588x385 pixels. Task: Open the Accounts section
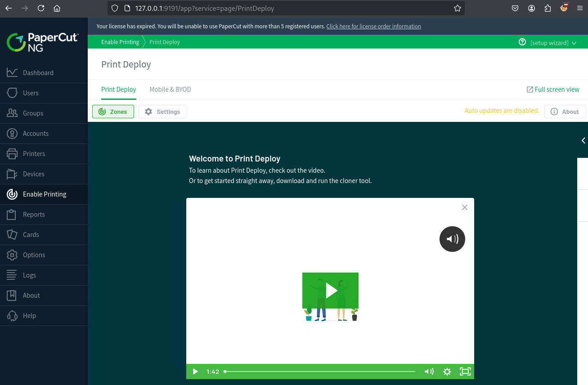(x=44, y=134)
